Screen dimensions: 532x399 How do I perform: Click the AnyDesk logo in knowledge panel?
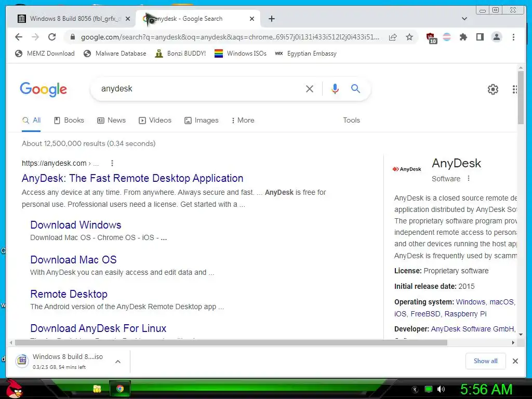tap(407, 169)
